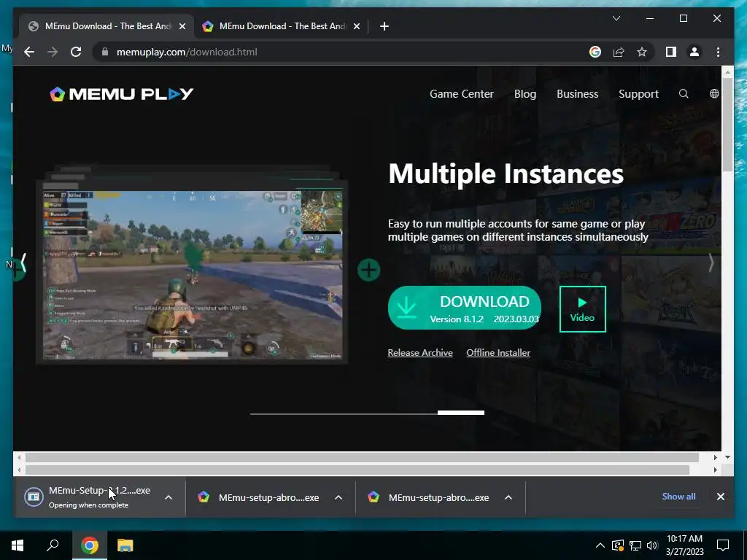The width and height of the screenshot is (747, 560).
Task: Switch to the first MEmu Download tab
Action: pyautogui.click(x=107, y=26)
